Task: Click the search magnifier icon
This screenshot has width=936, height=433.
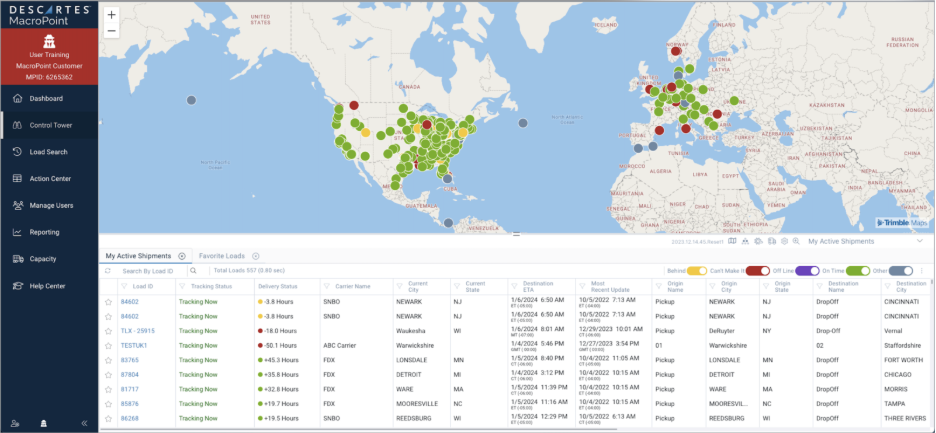Action: click(x=193, y=271)
